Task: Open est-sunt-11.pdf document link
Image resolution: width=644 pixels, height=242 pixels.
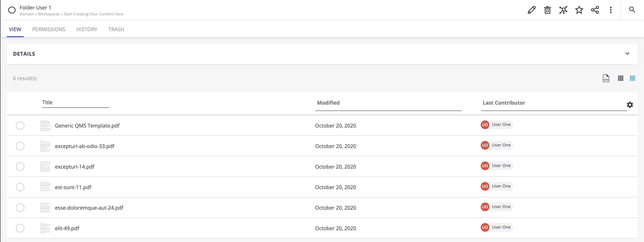Action: [73, 187]
